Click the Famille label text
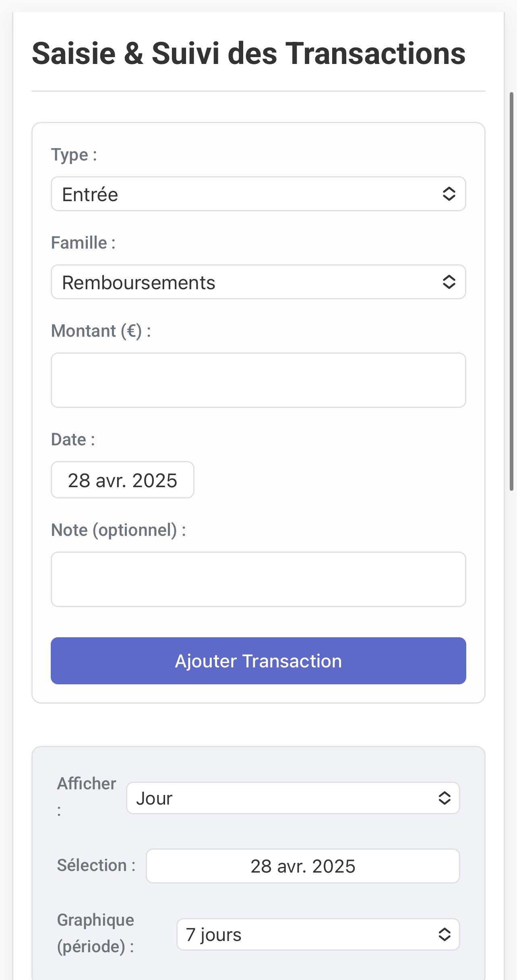517x980 pixels. coord(83,243)
